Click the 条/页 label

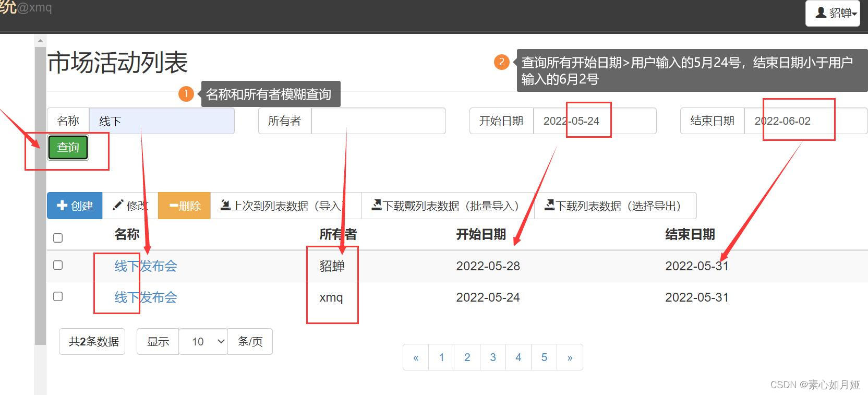(x=250, y=342)
